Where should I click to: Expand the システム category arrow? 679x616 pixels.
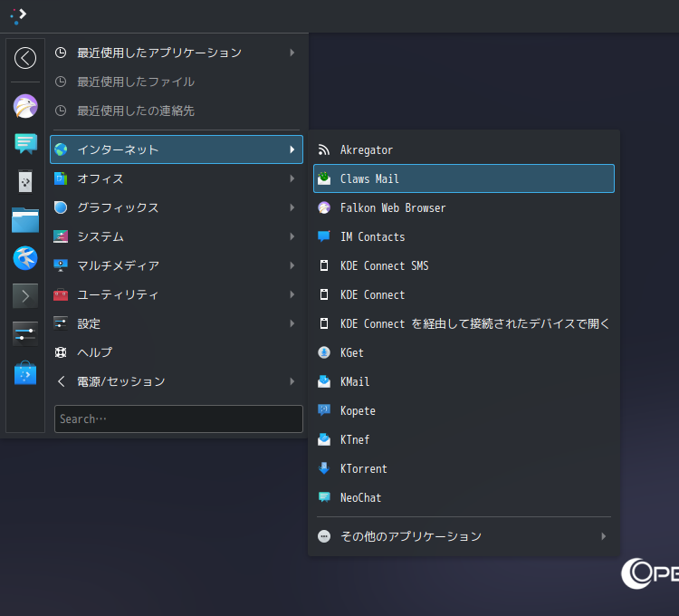[292, 236]
